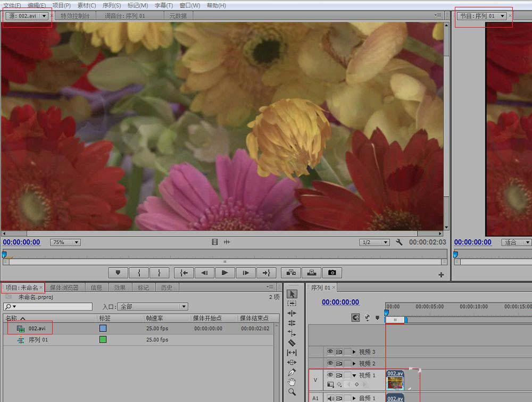Screen dimensions: 532x402
Task: Select 002.avi in the project list
Action: [37, 329]
